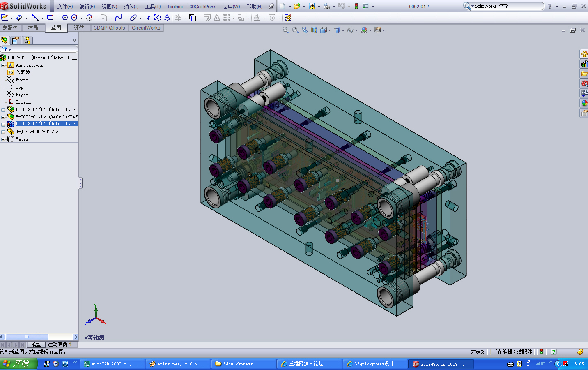588x370 pixels.
Task: Open the CircuitWorks tab
Action: [x=146, y=28]
